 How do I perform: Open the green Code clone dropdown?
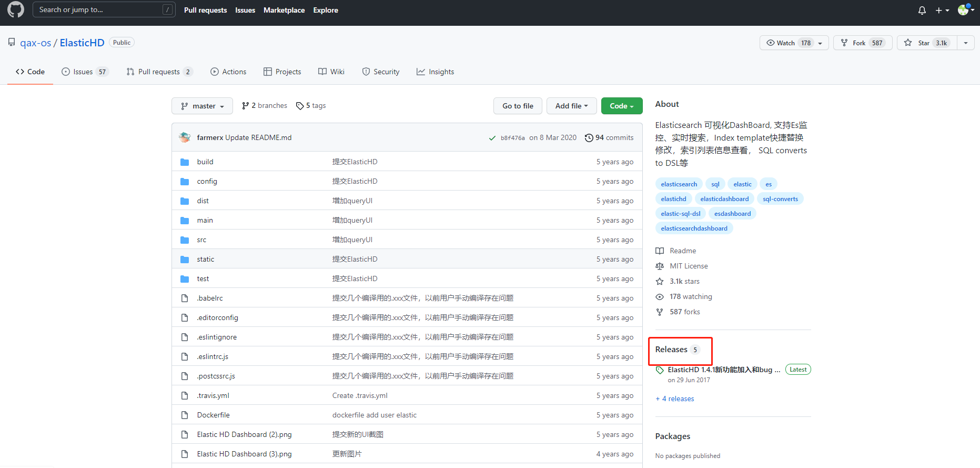click(622, 106)
